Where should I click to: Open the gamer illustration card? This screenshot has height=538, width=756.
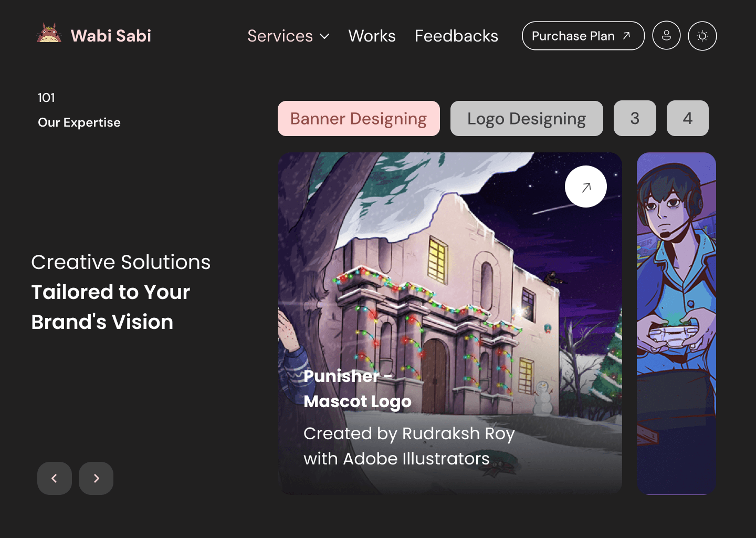coord(676,324)
